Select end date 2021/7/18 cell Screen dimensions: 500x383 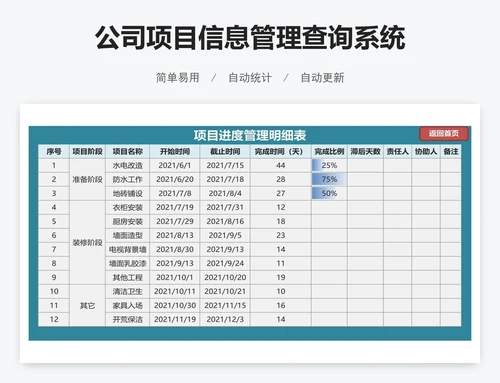pyautogui.click(x=225, y=179)
